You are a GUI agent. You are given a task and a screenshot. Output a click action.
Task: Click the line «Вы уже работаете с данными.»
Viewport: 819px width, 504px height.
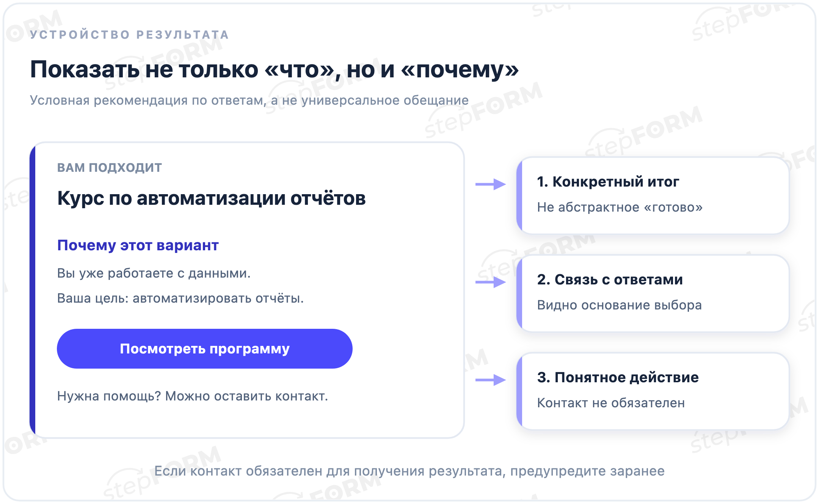coord(154,273)
